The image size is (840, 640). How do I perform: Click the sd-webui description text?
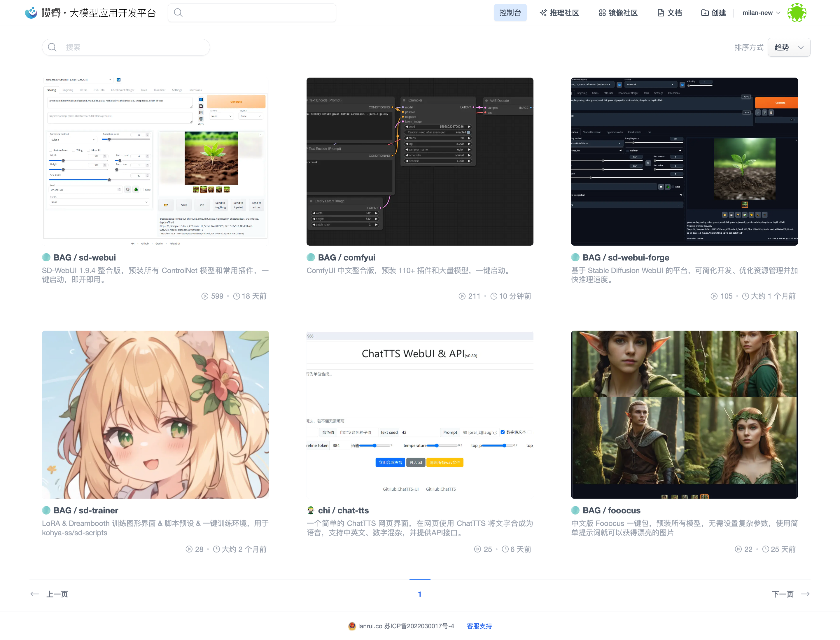[x=155, y=275]
